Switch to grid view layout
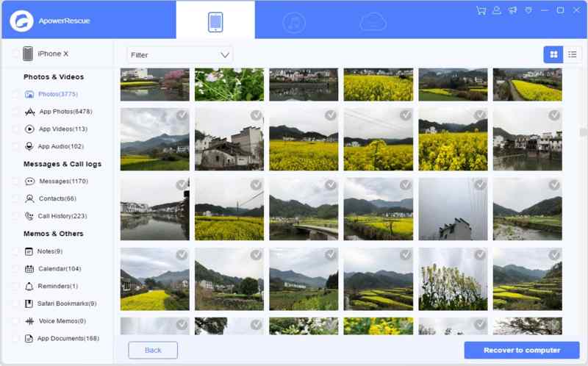Image resolution: width=588 pixels, height=366 pixels. (x=553, y=54)
